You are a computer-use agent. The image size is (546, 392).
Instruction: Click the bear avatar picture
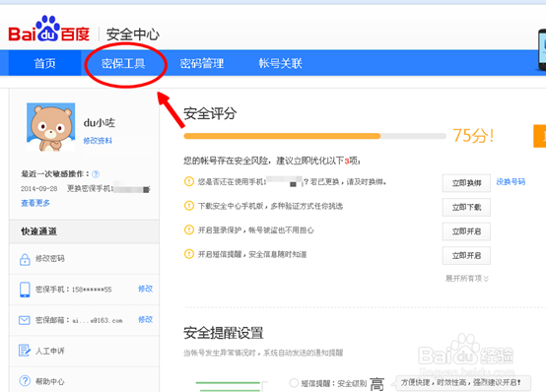51,127
